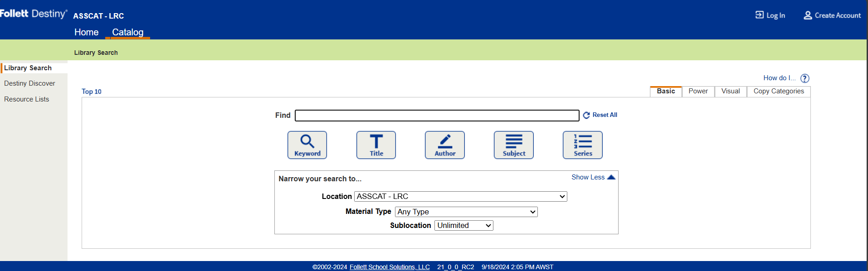Click into the Find search field
The width and height of the screenshot is (868, 271).
pyautogui.click(x=437, y=116)
